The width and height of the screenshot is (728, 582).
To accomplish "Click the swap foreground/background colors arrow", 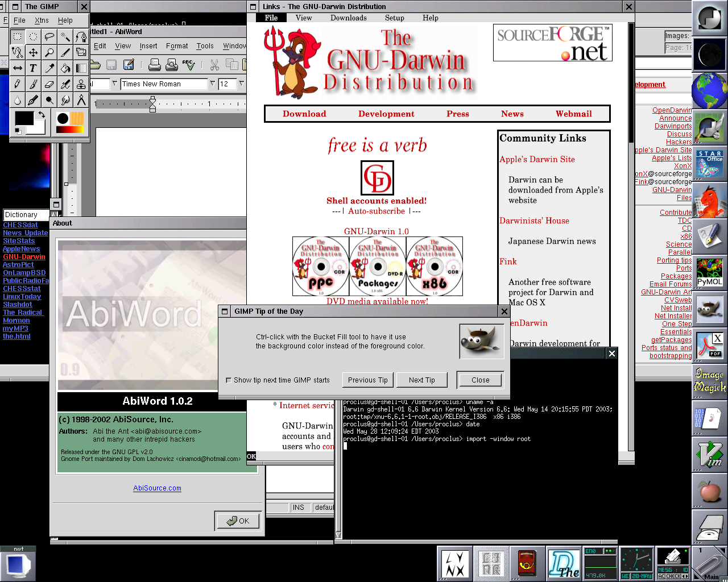I will [x=42, y=114].
